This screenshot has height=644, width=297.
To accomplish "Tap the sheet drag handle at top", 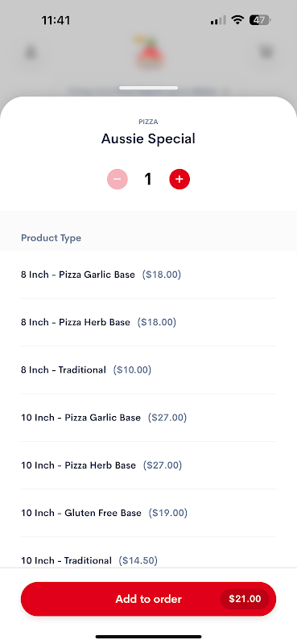I will pyautogui.click(x=149, y=88).
